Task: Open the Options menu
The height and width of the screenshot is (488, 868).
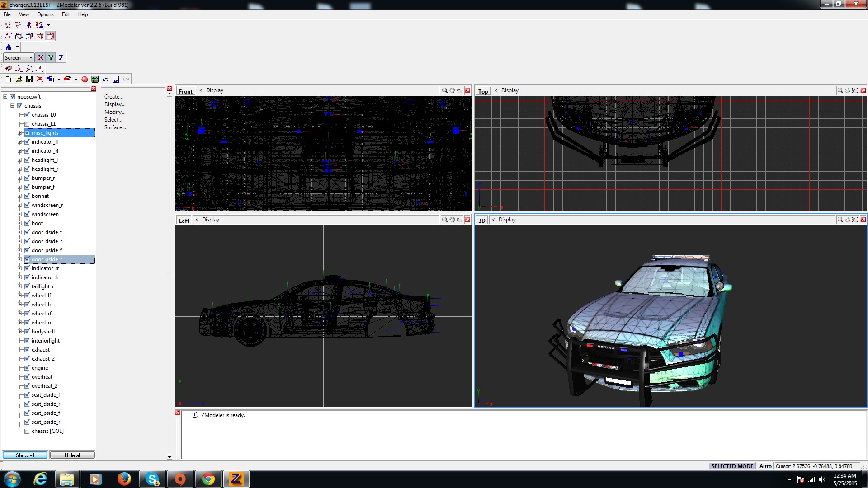Action: 45,14
